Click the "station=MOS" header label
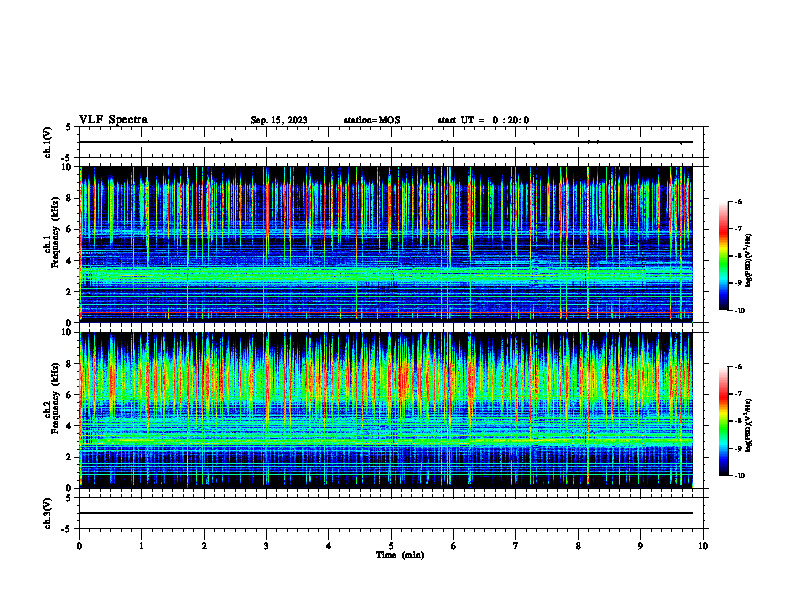792x612 pixels. tap(372, 120)
